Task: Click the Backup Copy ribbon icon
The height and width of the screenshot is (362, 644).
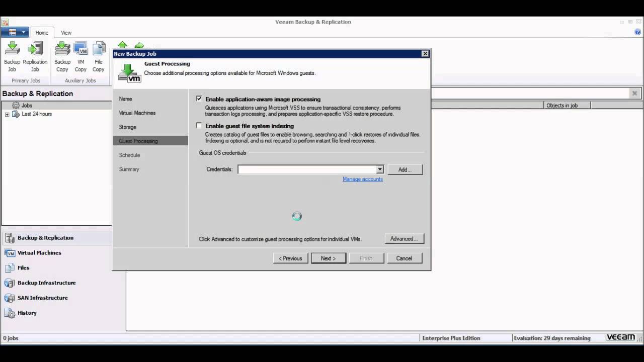Action: pos(62,49)
